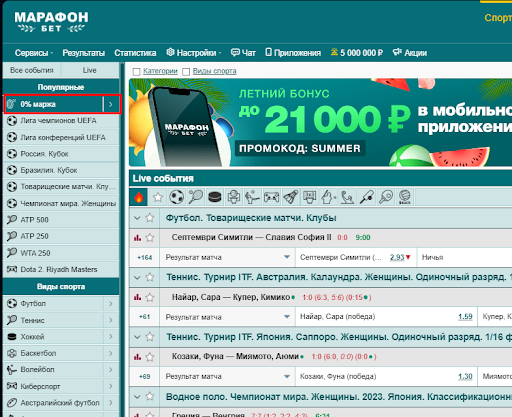The image size is (512, 417).
Task: Collapse the ITF Япония Саппоро section
Action: pyautogui.click(x=137, y=337)
